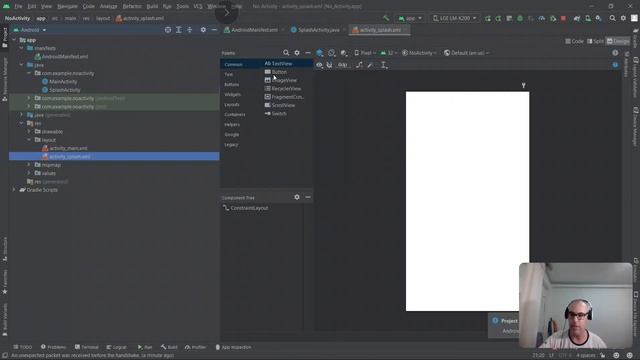
Task: Open the app run configuration dropdown
Action: pos(410,18)
